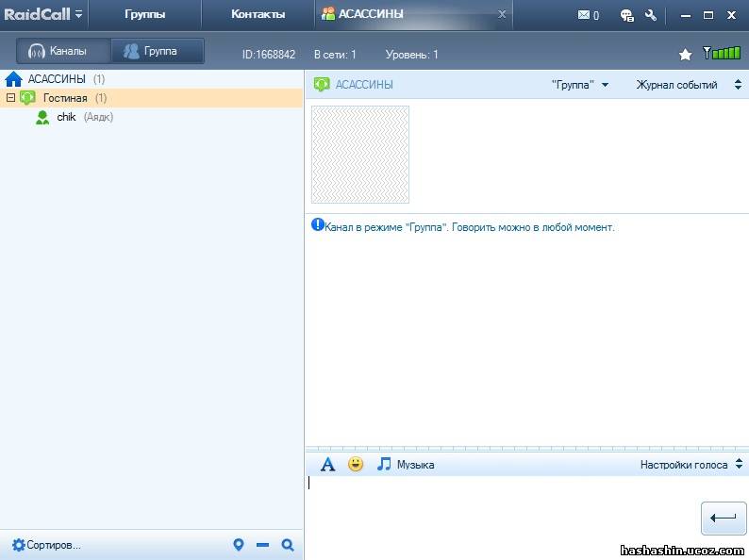Minimize the RaidCall window
The height and width of the screenshot is (560, 749).
click(686, 16)
